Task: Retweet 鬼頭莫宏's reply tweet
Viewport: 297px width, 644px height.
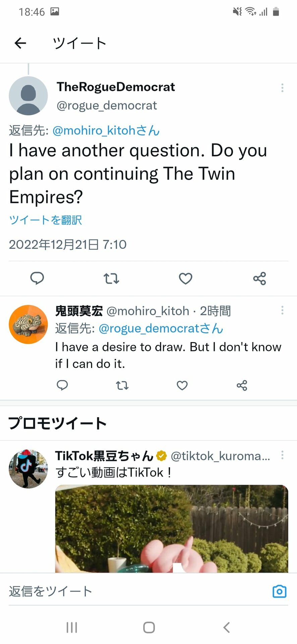Action: click(122, 385)
